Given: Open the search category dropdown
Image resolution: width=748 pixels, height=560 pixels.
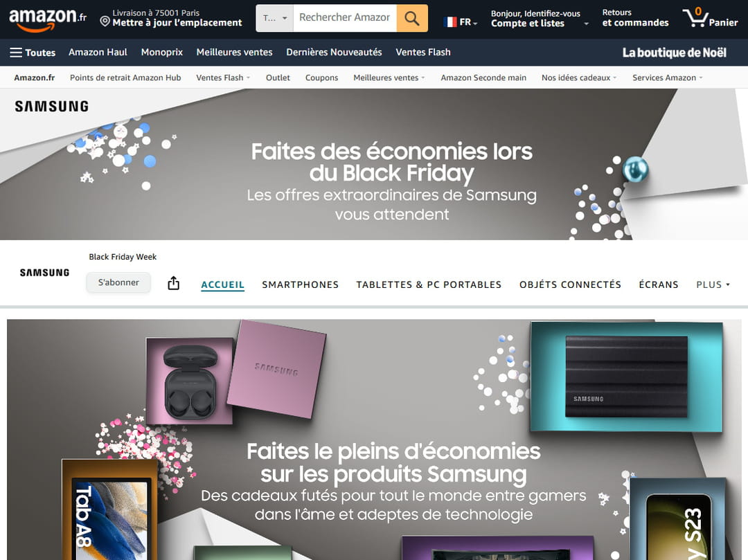Looking at the screenshot, I should tap(275, 18).
